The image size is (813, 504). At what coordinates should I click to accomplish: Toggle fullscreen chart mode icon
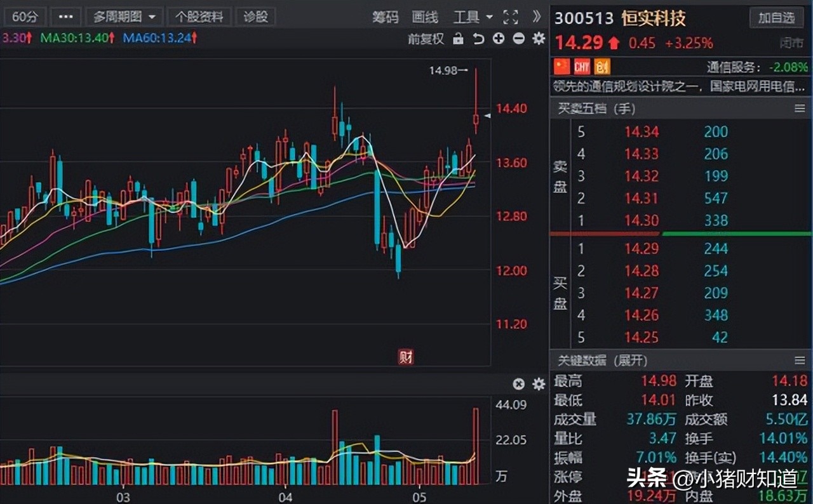(x=510, y=17)
